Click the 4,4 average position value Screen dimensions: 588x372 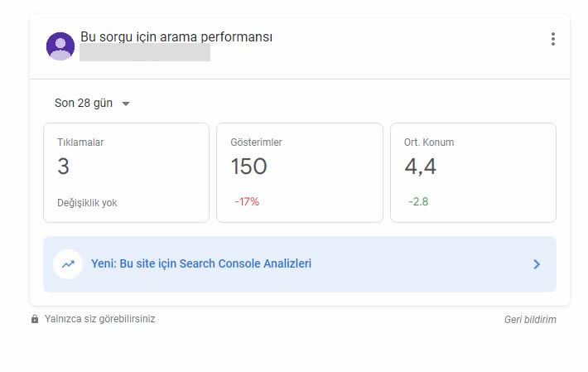421,167
